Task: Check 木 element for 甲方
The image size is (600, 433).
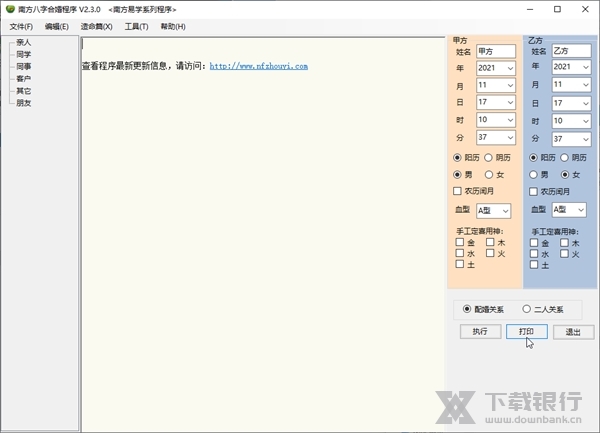Action: click(490, 242)
